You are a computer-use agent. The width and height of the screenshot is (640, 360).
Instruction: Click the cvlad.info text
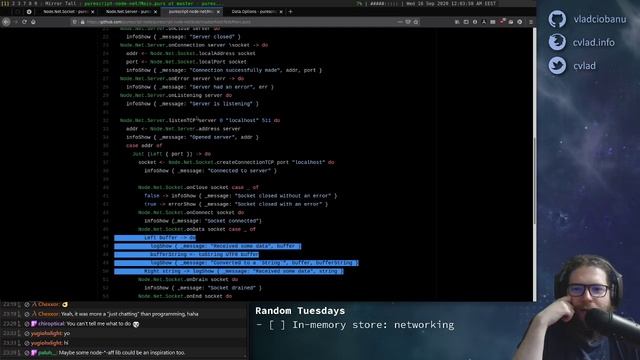(x=593, y=42)
